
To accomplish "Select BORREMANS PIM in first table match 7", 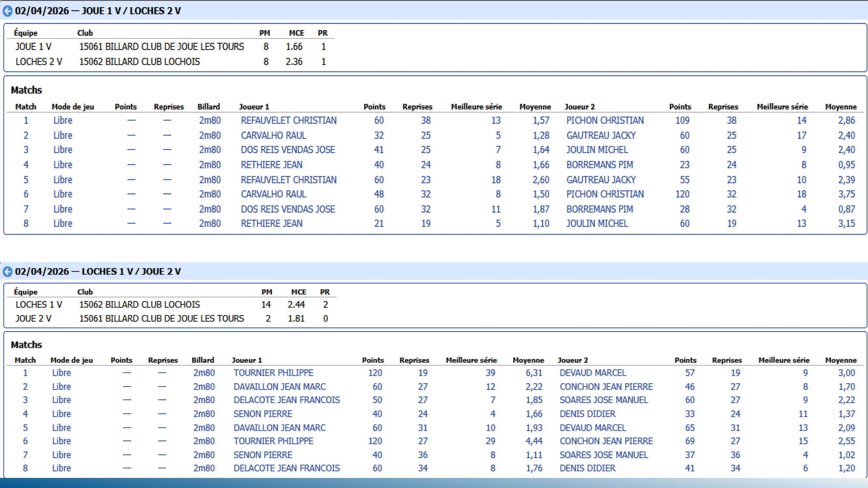I will point(599,209).
